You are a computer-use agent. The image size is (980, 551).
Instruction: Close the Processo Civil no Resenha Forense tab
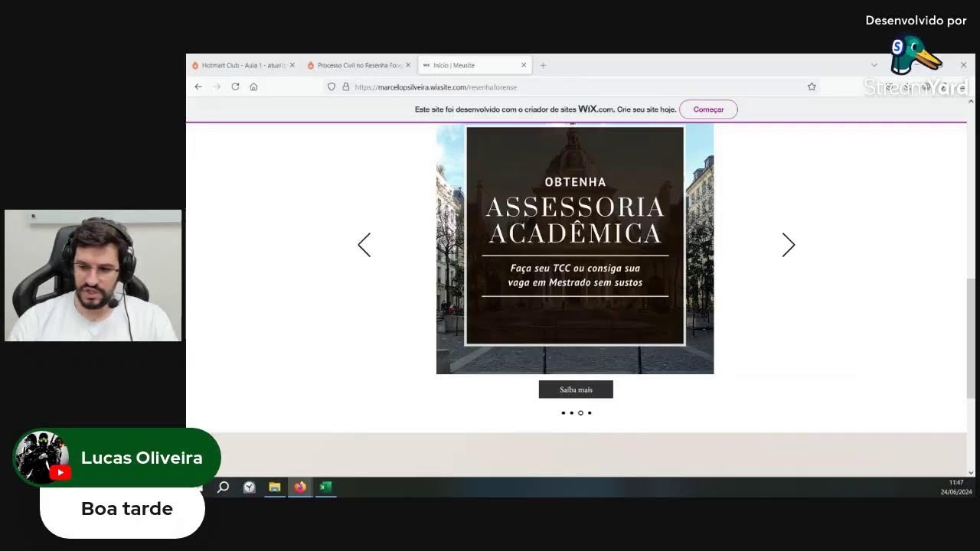coord(408,65)
